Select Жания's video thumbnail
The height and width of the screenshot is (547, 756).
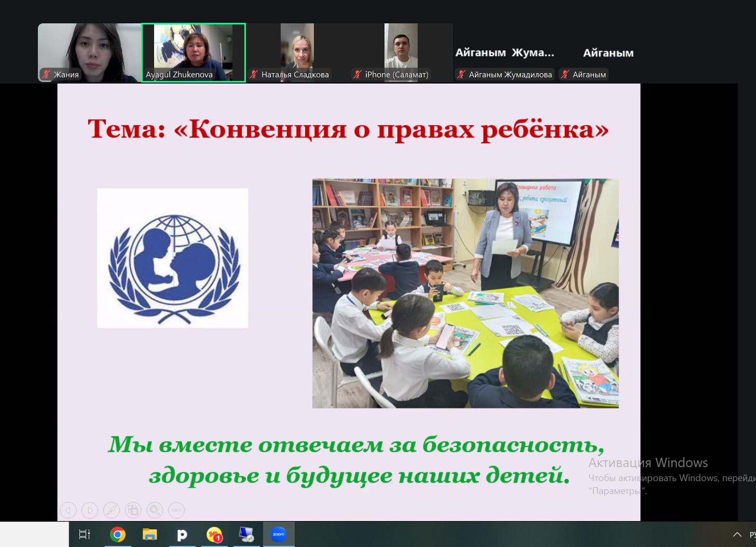[89, 52]
